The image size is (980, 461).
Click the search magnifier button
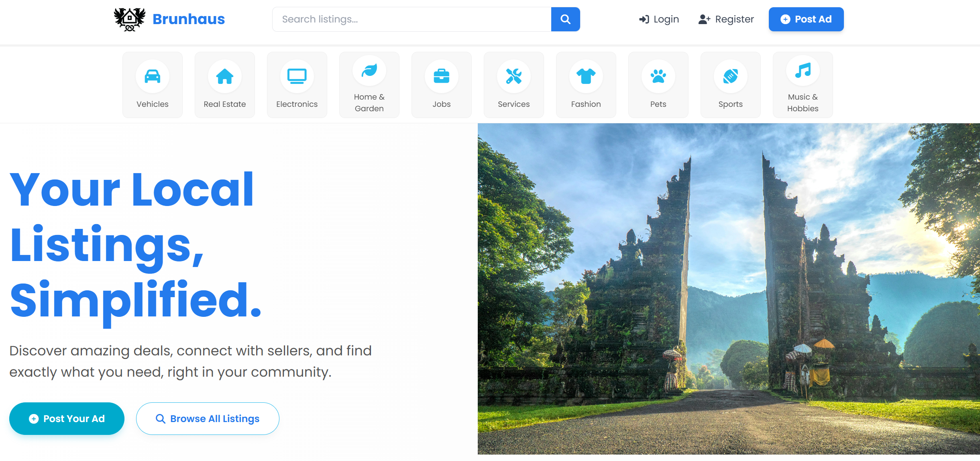point(565,19)
